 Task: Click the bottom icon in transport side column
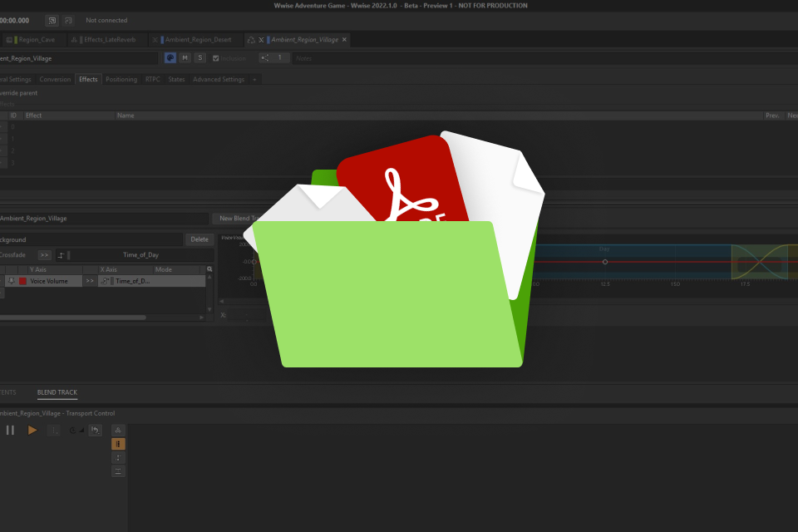pyautogui.click(x=118, y=471)
